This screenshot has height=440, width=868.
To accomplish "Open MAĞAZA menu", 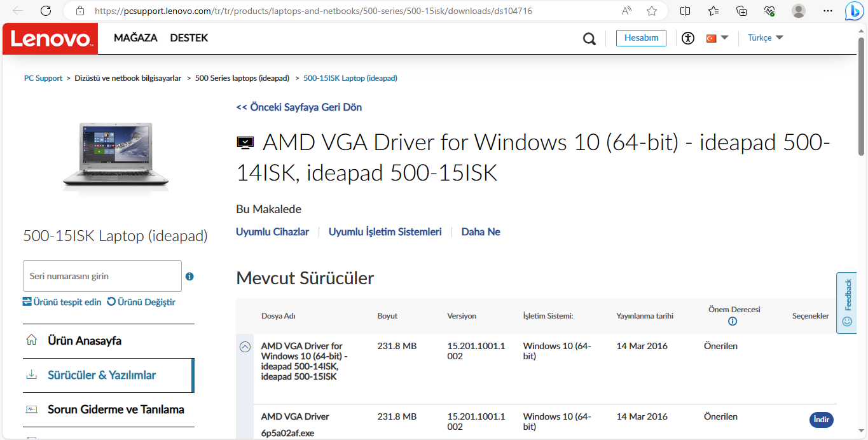I will point(135,38).
